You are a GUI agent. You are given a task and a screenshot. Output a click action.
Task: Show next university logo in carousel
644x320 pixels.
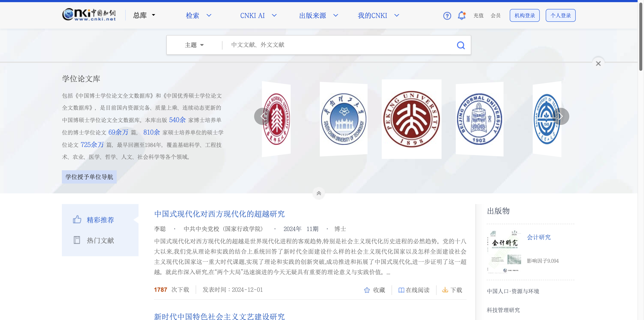coord(561,116)
